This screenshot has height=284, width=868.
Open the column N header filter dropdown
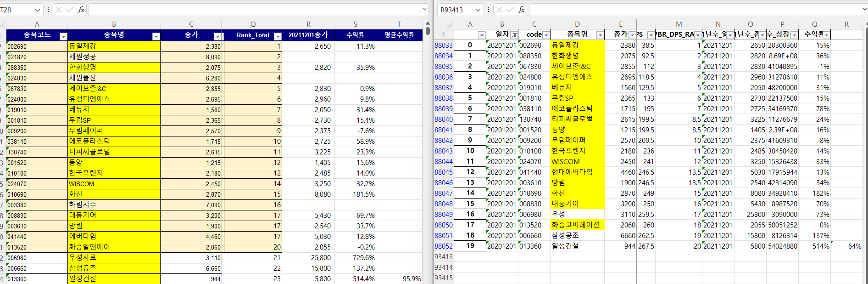730,35
